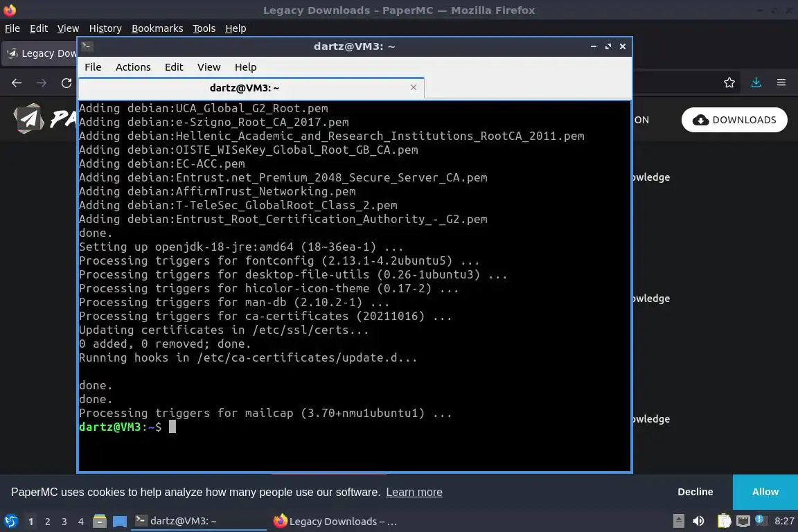The height and width of the screenshot is (532, 798).
Task: Decline PaperMC cookies
Action: pyautogui.click(x=695, y=492)
